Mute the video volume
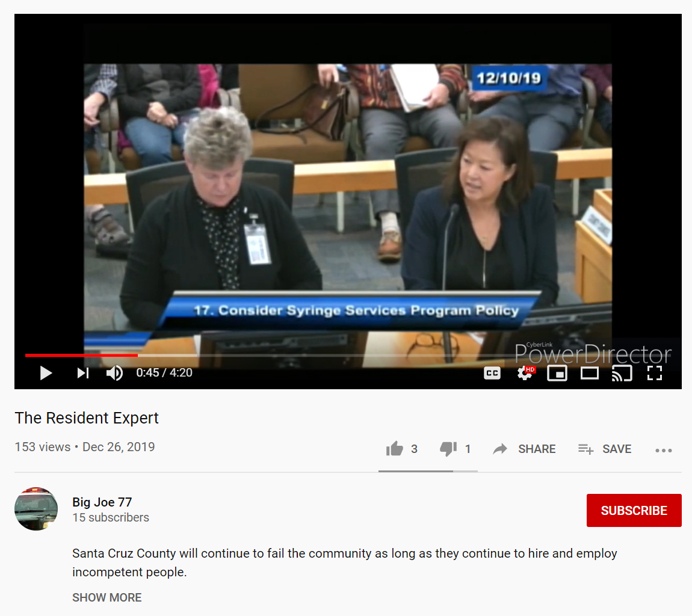Screen dimensions: 692x616 pos(114,373)
